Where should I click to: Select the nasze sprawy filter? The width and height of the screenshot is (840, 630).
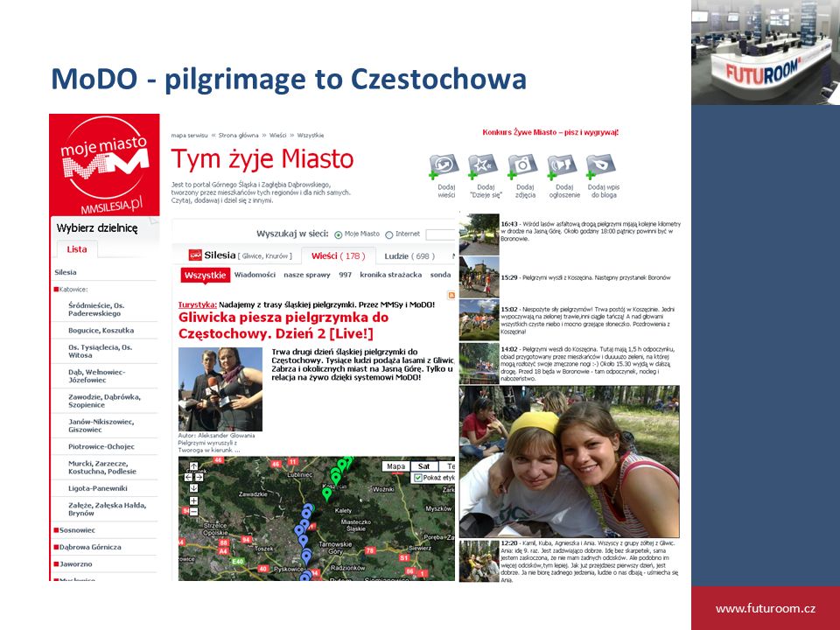(307, 275)
